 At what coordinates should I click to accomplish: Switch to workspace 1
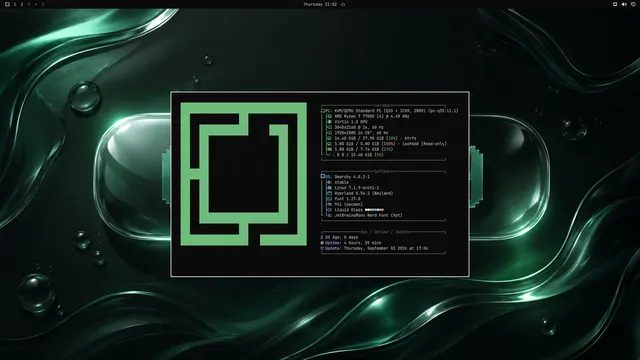[x=15, y=4]
